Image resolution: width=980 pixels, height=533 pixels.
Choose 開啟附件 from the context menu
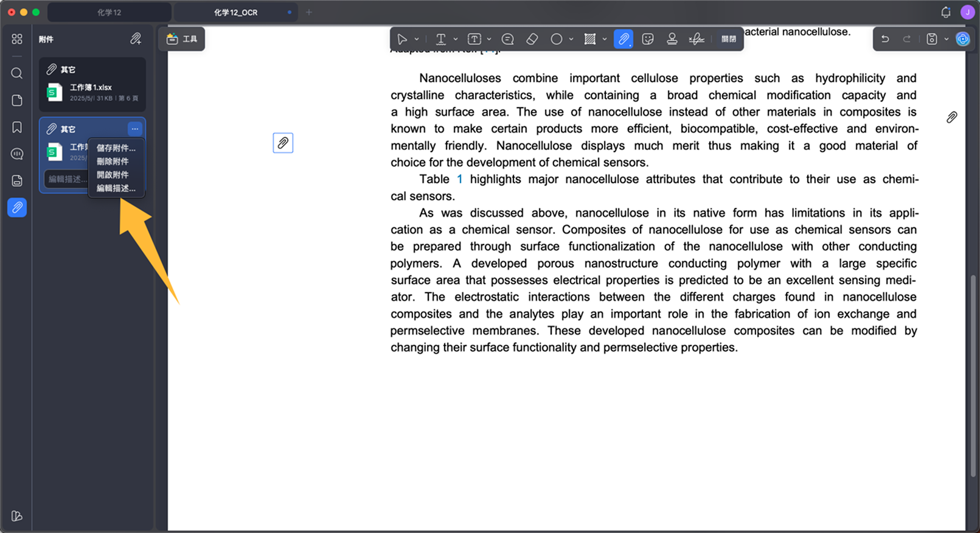pyautogui.click(x=113, y=175)
